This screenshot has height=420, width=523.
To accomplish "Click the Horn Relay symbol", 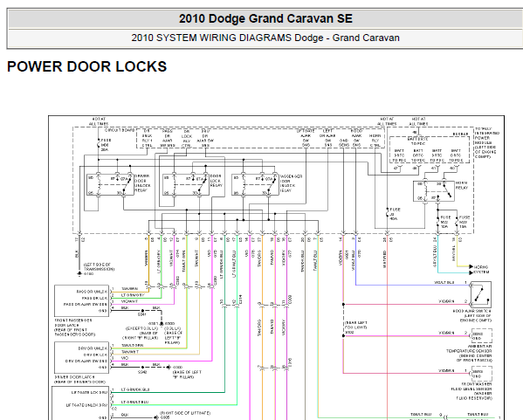I will click(434, 191).
